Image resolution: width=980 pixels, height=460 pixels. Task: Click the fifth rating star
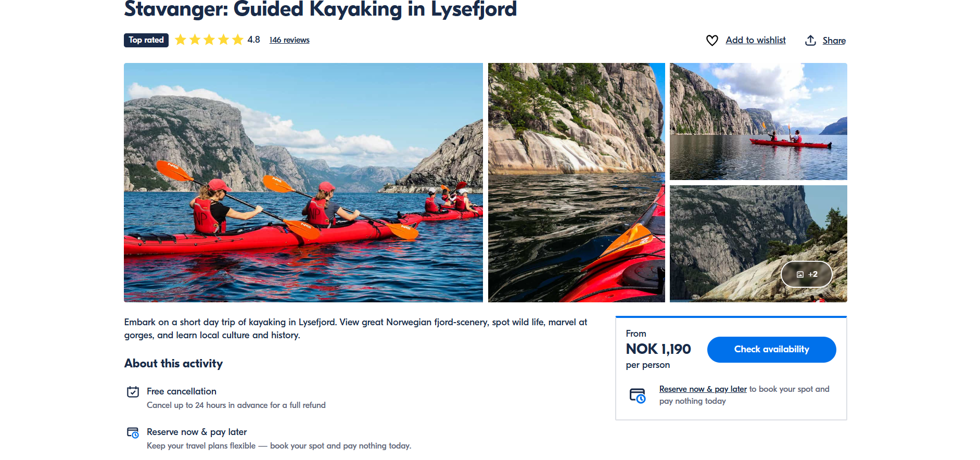click(x=238, y=39)
